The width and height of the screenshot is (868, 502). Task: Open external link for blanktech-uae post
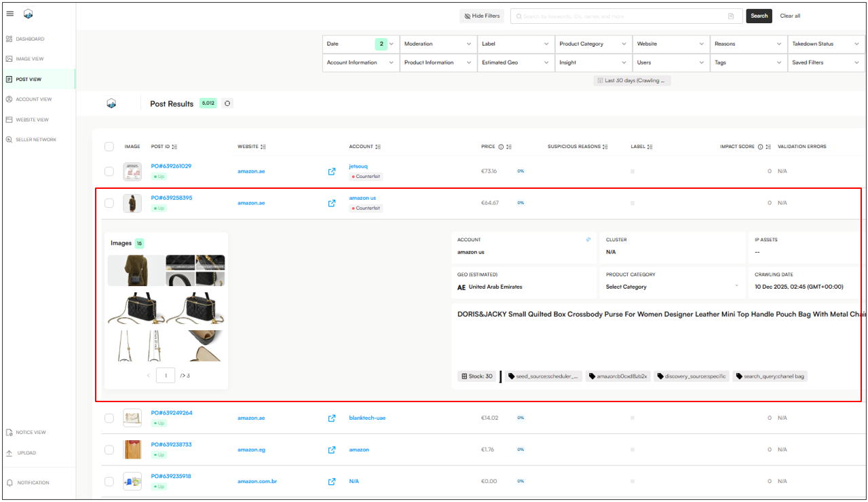coord(332,418)
